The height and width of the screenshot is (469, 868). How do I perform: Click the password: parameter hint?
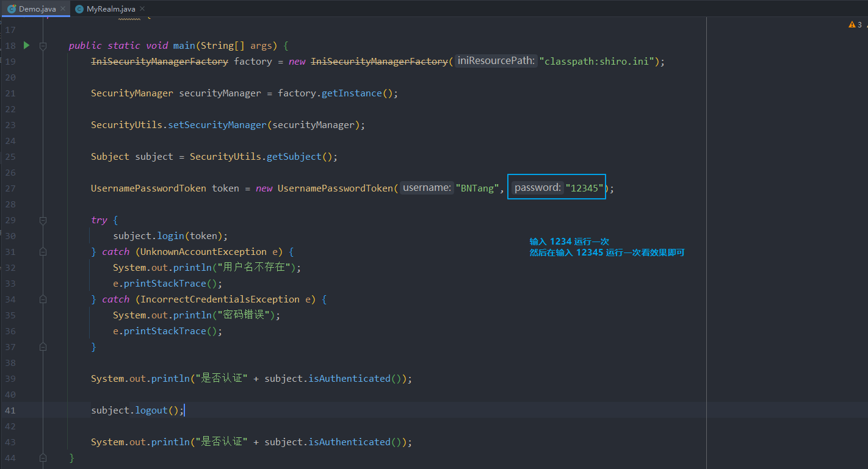click(537, 188)
